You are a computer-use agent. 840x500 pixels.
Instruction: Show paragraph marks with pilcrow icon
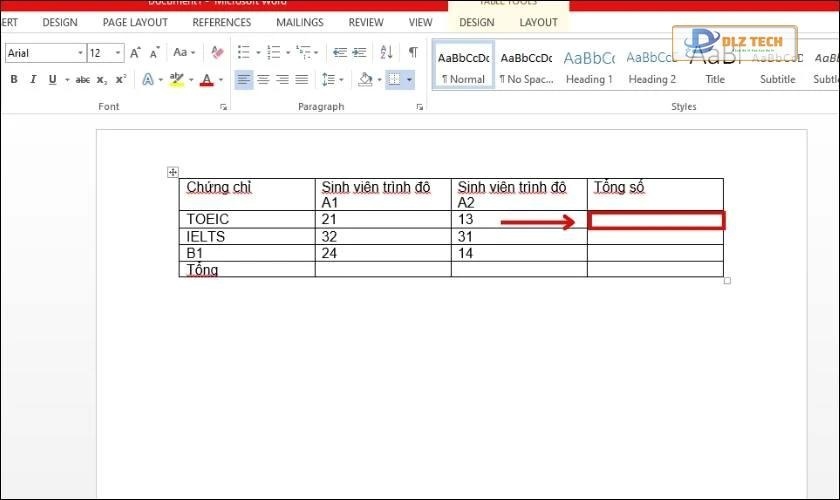click(x=412, y=53)
